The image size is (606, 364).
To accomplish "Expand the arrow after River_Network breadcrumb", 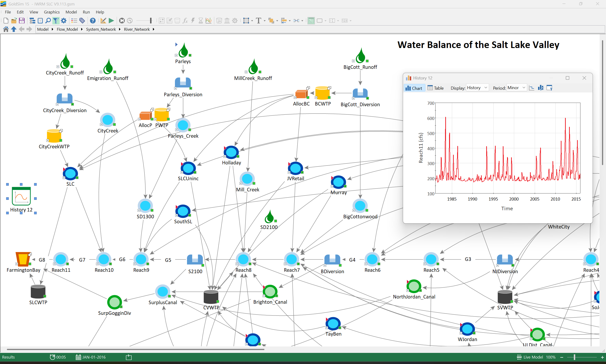I will 154,29.
